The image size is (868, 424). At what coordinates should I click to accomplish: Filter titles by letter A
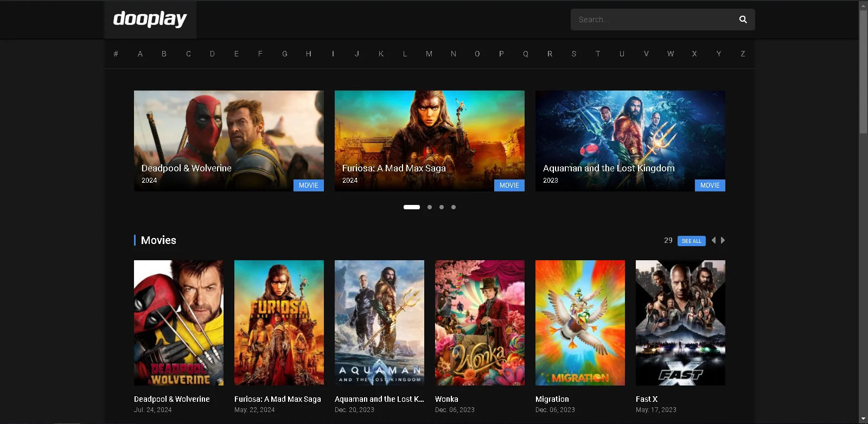coord(140,54)
